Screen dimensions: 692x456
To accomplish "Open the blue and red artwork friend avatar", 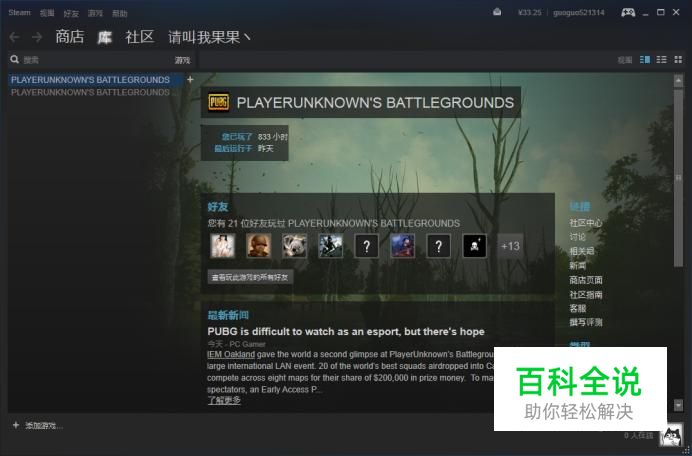I will click(x=402, y=246).
